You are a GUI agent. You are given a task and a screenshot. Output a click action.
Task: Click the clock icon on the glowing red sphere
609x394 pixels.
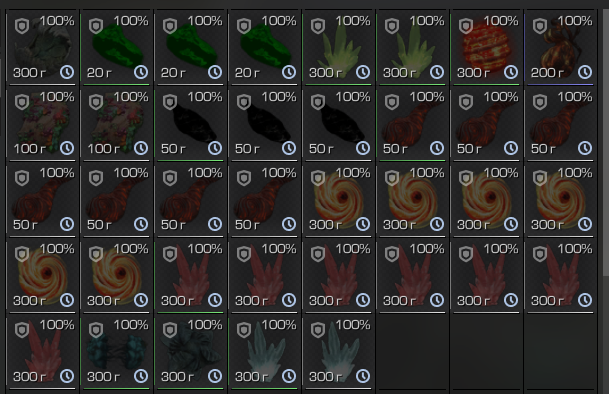pos(511,72)
